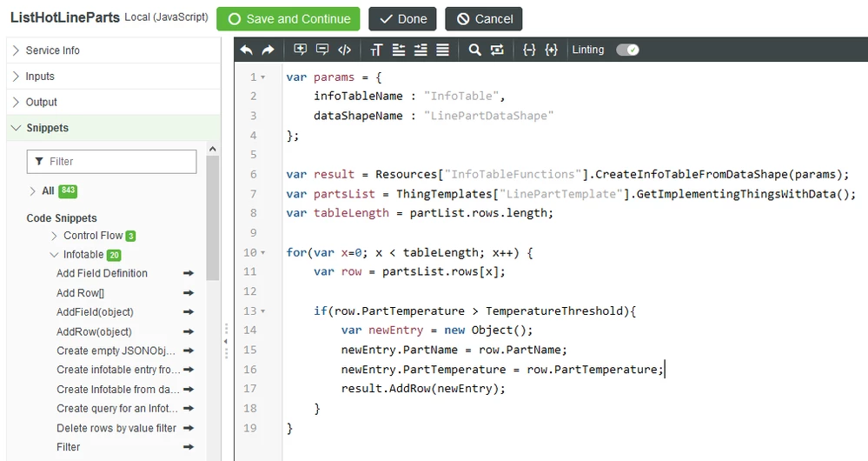Select the Add Field Definition snippet

[x=102, y=273]
